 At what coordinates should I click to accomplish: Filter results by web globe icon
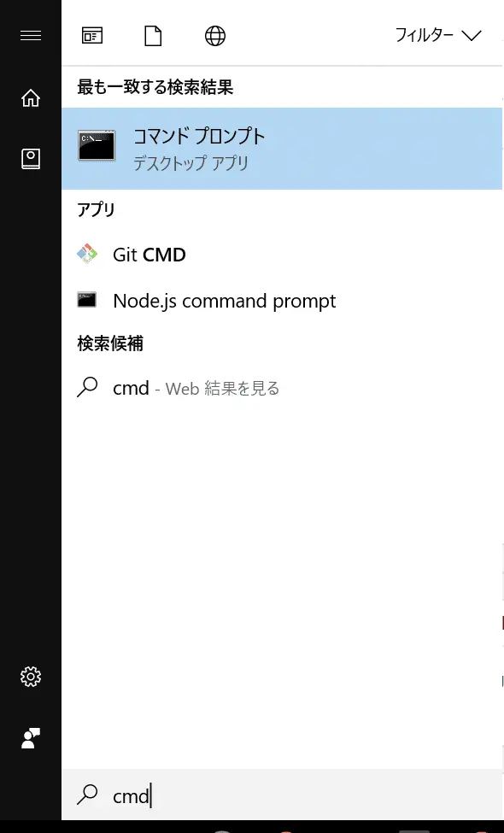pos(215,36)
